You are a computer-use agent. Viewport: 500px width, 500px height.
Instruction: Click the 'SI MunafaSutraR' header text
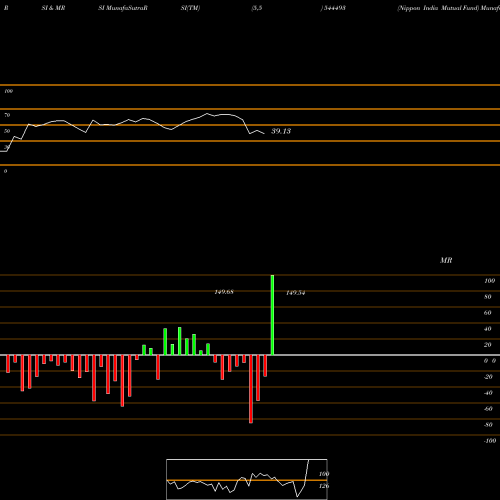(123, 8)
